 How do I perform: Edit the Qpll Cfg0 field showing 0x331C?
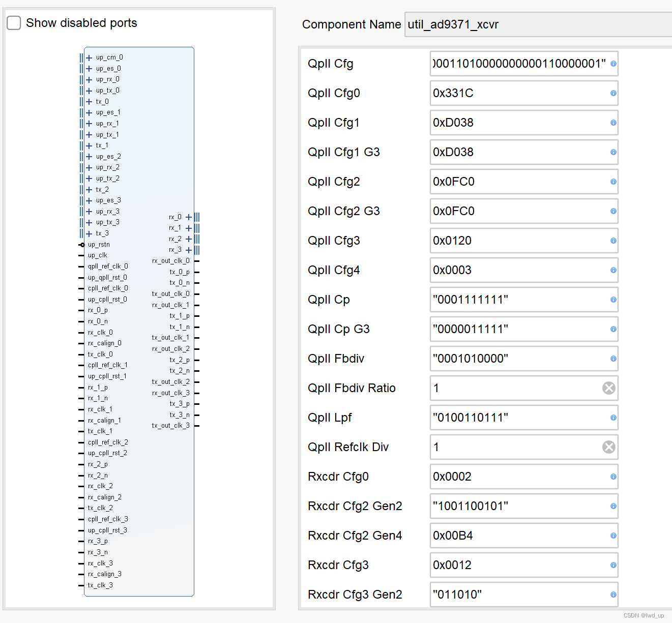[524, 93]
